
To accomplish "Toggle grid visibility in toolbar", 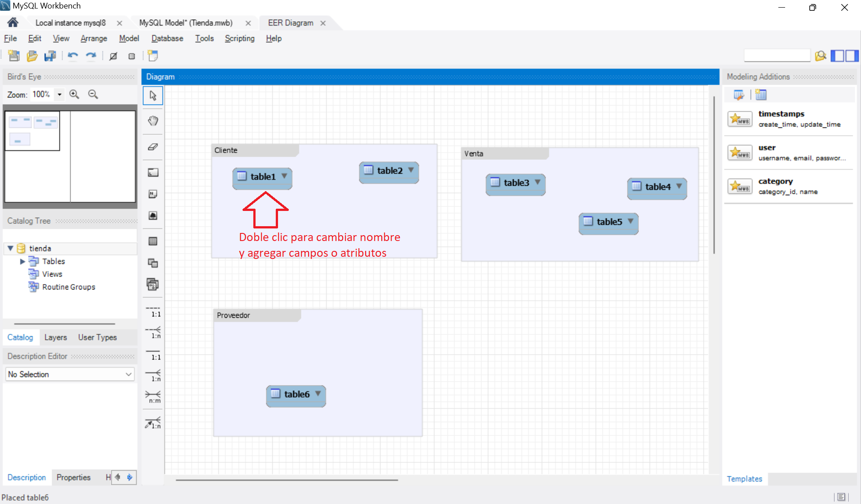I will [x=113, y=56].
